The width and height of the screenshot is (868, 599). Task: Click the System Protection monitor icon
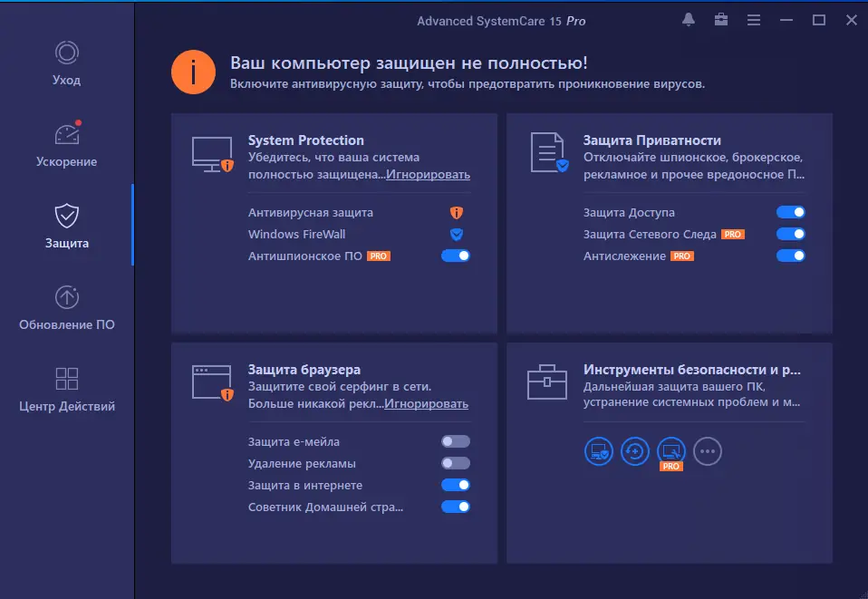[x=213, y=154]
